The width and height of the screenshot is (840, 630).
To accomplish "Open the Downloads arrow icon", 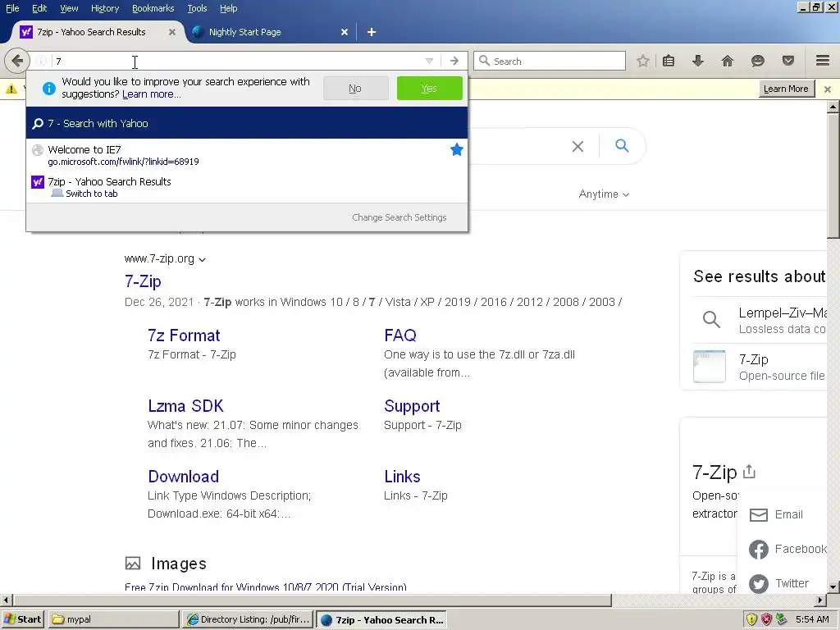I will pyautogui.click(x=697, y=61).
